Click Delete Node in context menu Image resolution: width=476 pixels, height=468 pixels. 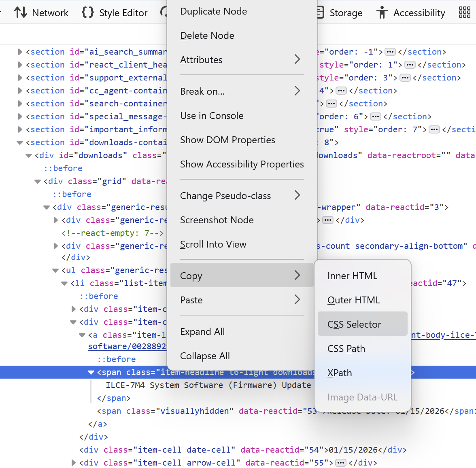[207, 36]
